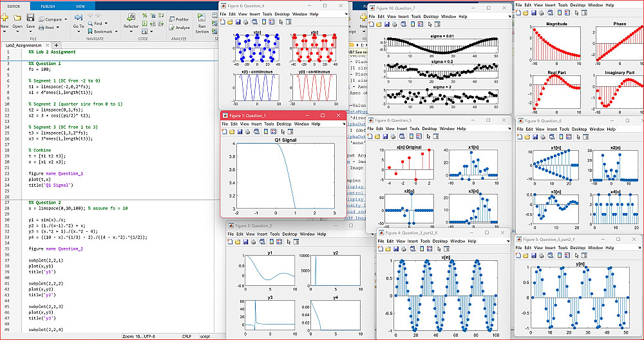Click the Bookmark button
This screenshot has width=644, height=340.
point(100,32)
